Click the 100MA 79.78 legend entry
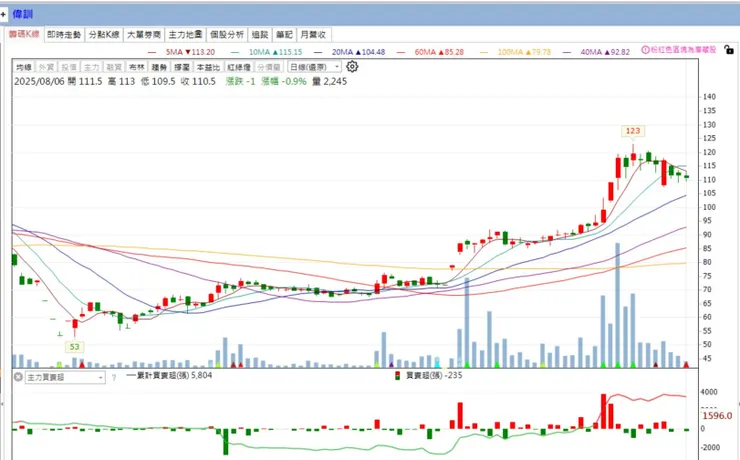 pos(516,52)
